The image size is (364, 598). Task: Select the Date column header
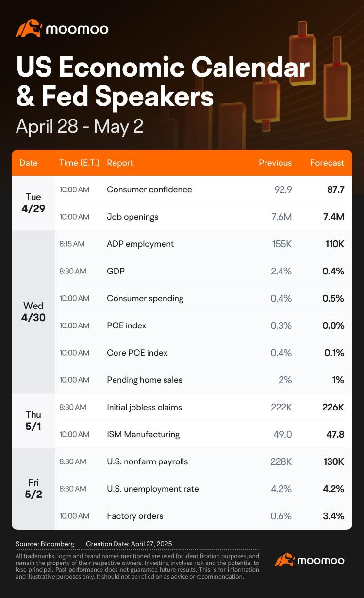tap(29, 163)
